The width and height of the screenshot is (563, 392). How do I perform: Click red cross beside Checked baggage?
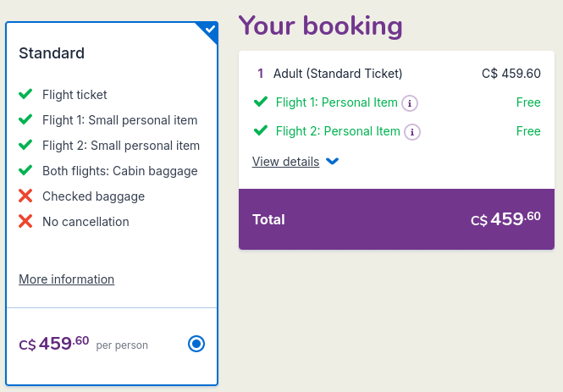25,196
